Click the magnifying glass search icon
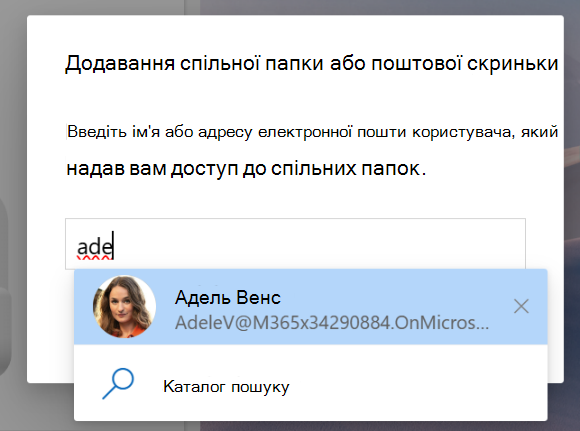580x431 pixels. click(x=118, y=384)
